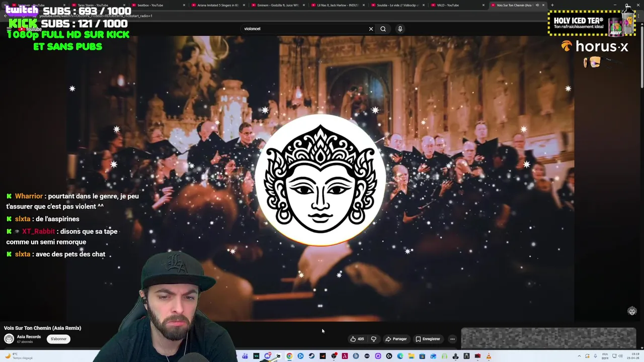Click the Wharrior username in chat
Viewport: 644px width, 362px height.
point(29,196)
